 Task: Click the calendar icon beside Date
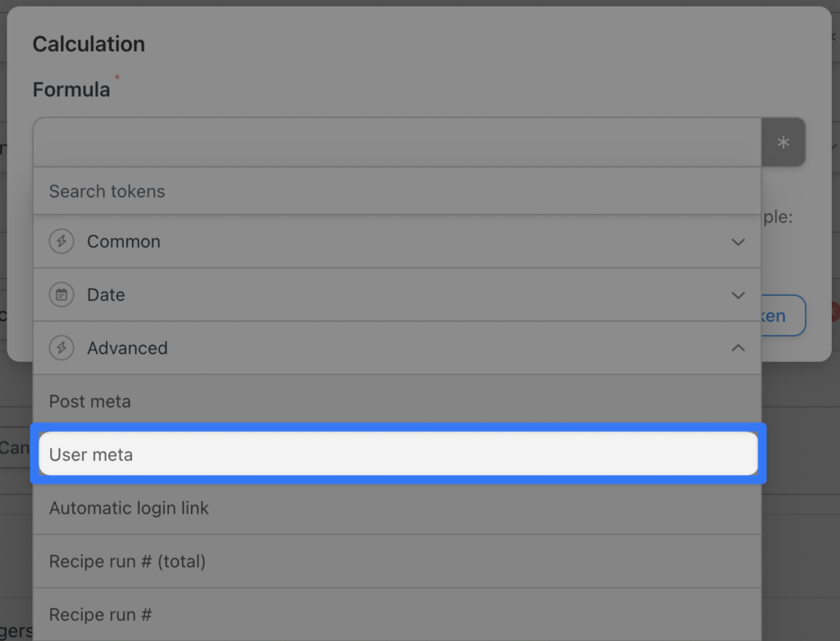(x=62, y=295)
